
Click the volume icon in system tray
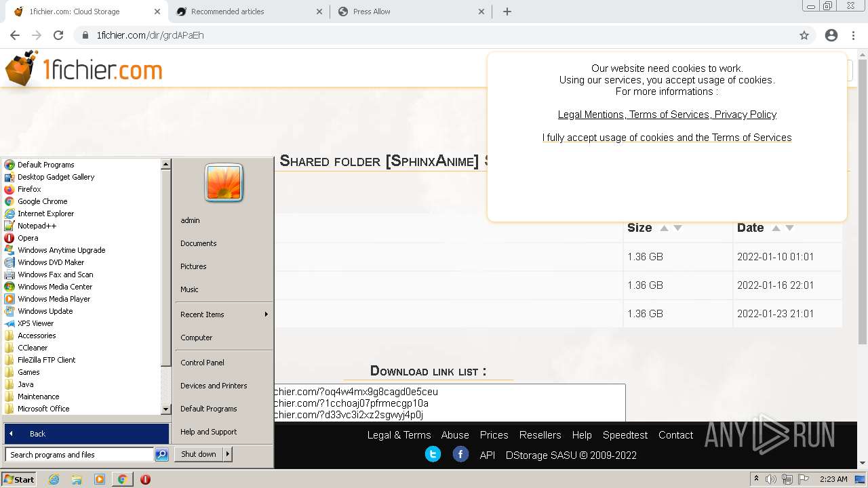click(771, 479)
